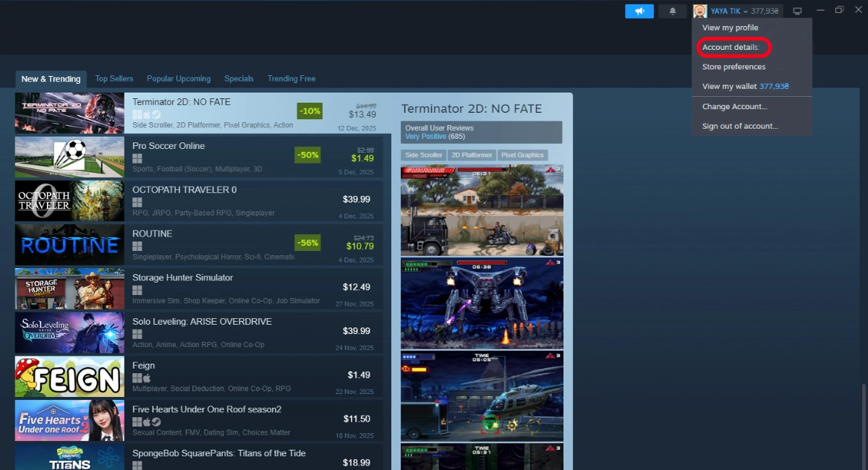Click the Solo Leveling Overdrive thumbnail
The height and width of the screenshot is (470, 868).
pos(69,333)
